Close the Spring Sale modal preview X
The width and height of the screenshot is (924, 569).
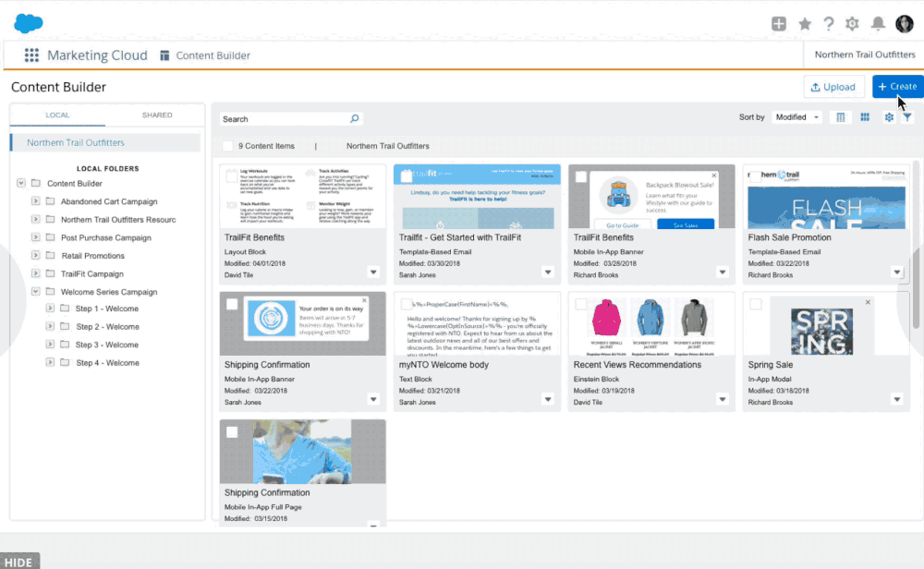868,302
